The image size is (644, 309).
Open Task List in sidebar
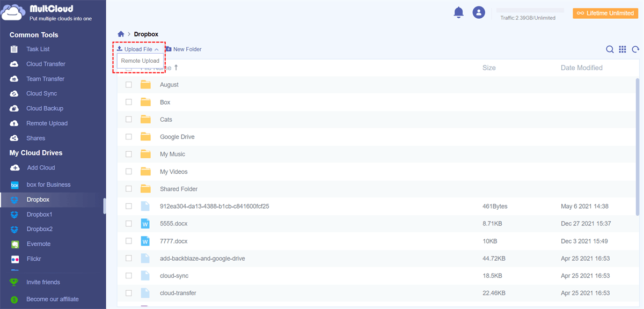(x=38, y=49)
